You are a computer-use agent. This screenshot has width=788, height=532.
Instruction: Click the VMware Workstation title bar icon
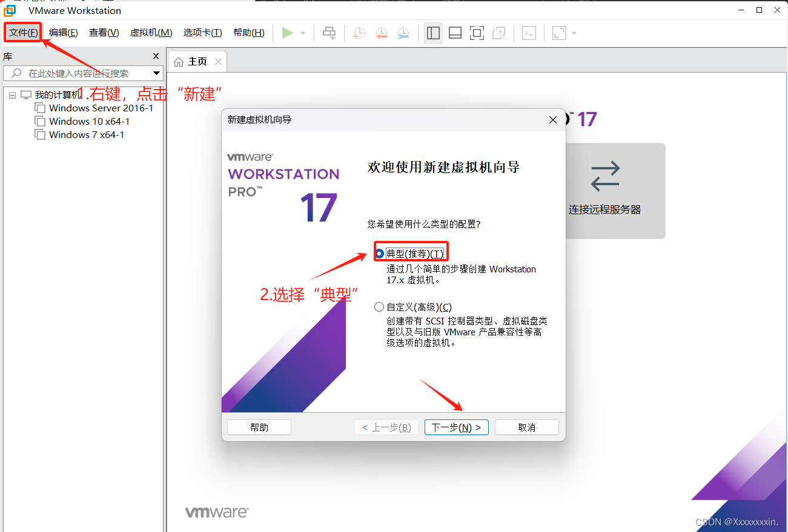(10, 10)
